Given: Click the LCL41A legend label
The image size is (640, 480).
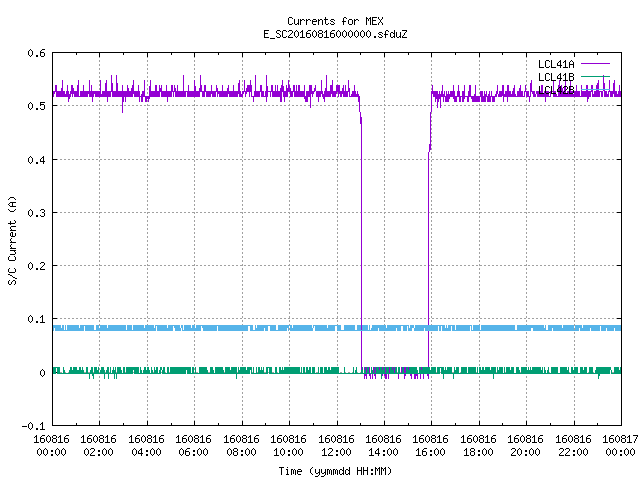Looking at the screenshot, I should coord(556,64).
